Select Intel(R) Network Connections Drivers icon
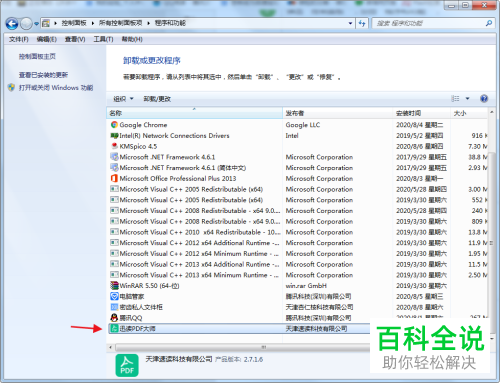This screenshot has height=383, width=500. [x=114, y=135]
